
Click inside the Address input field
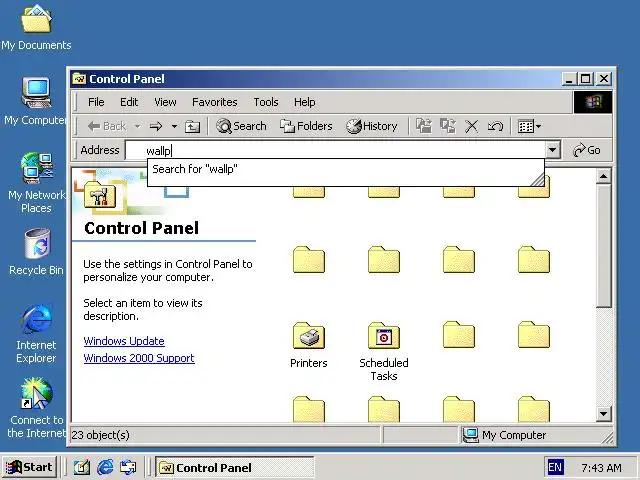click(335, 150)
